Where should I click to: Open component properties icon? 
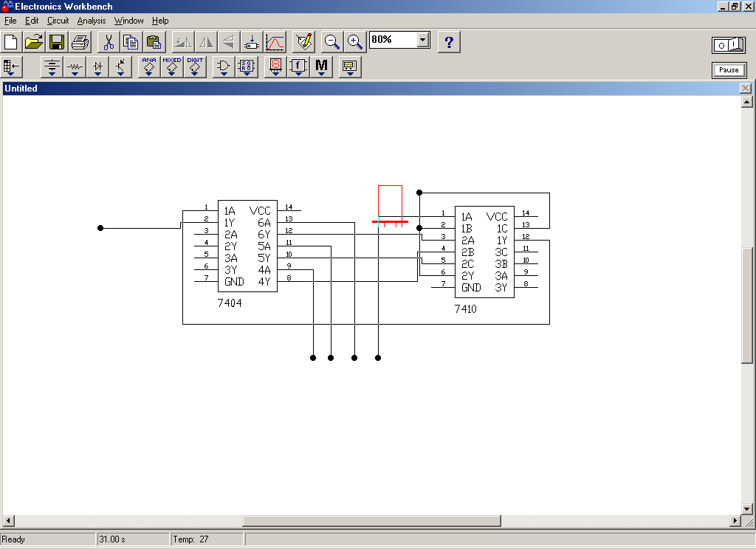pyautogui.click(x=303, y=42)
